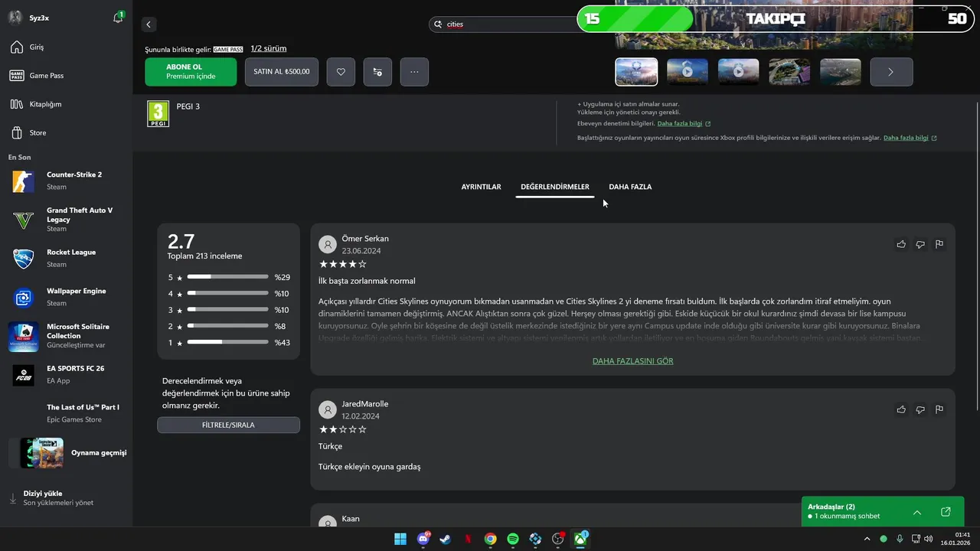Click the magnifier icon in the search box
This screenshot has height=551, width=980.
point(439,24)
